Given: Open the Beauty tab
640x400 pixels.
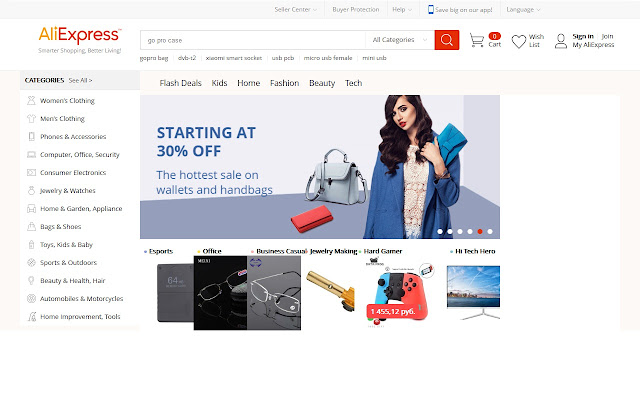Looking at the screenshot, I should (x=322, y=83).
